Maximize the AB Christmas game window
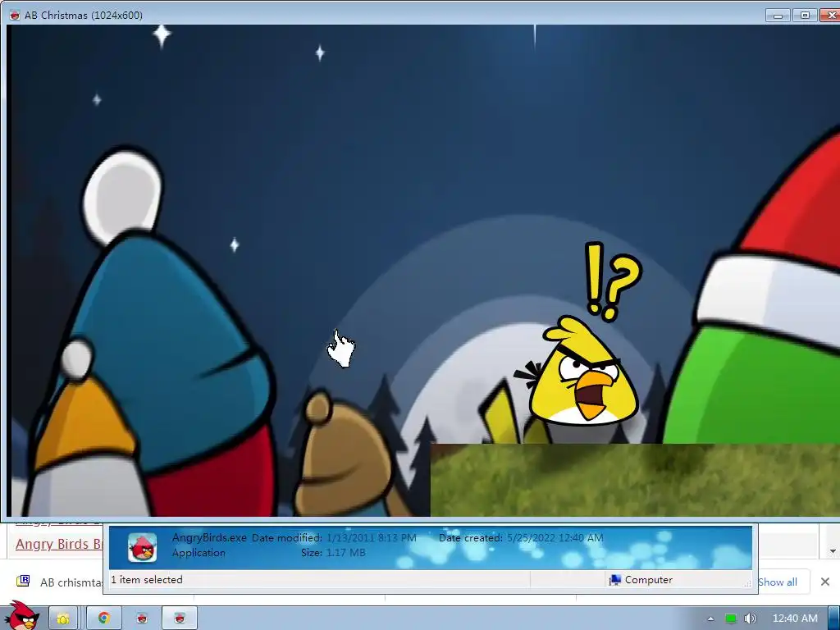 (805, 15)
